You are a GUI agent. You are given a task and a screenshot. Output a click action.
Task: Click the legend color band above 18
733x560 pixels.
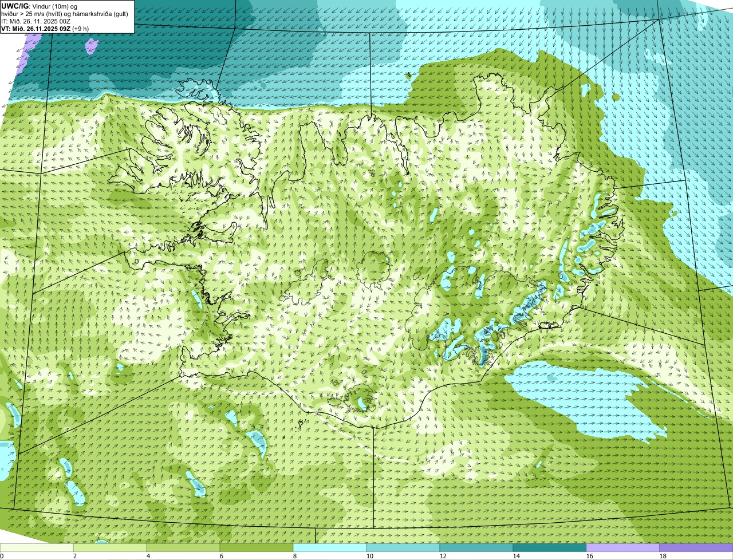[x=696, y=548]
